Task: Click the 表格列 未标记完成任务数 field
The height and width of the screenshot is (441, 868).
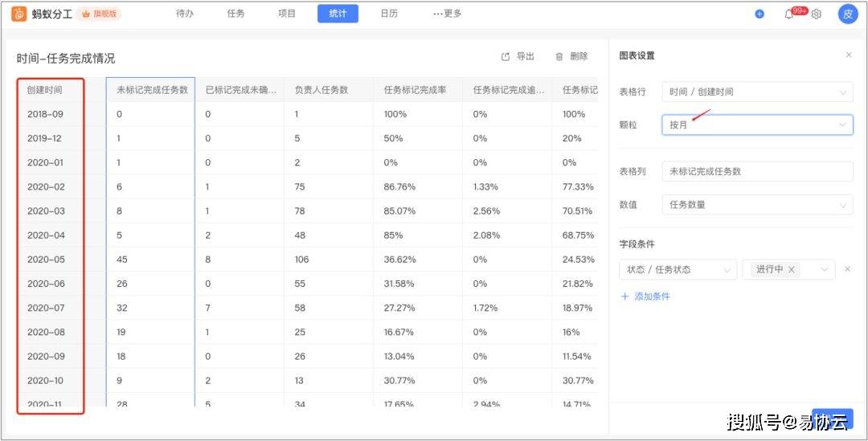Action: pos(756,172)
